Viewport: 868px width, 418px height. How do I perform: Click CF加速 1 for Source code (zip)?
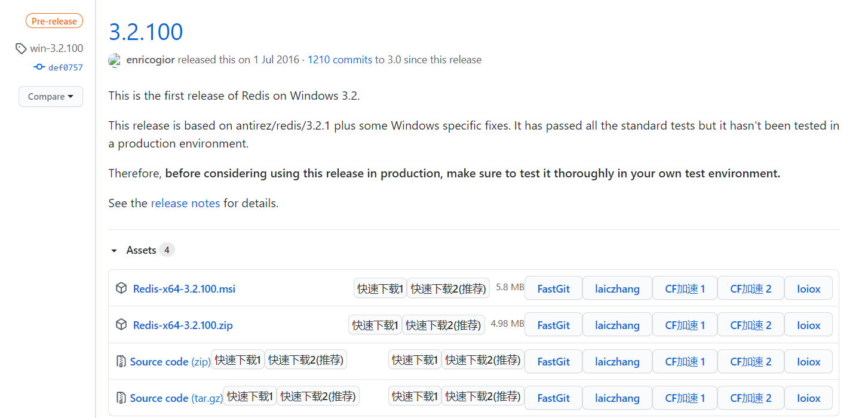685,361
